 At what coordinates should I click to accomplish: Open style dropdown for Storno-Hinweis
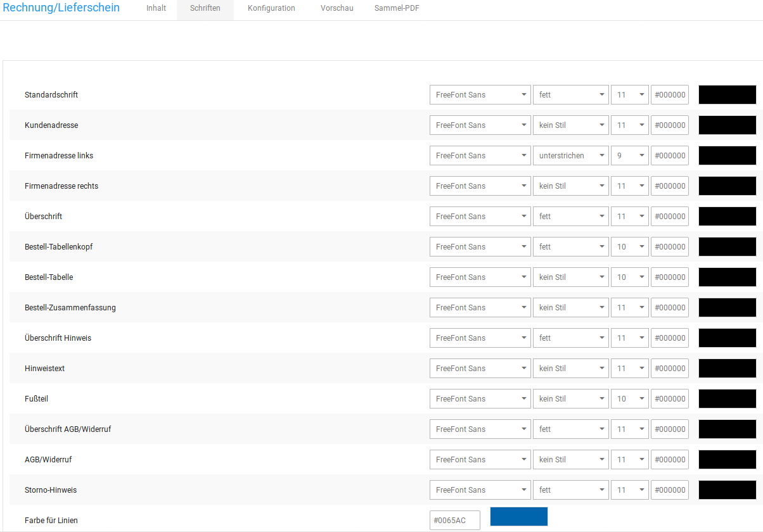[570, 490]
